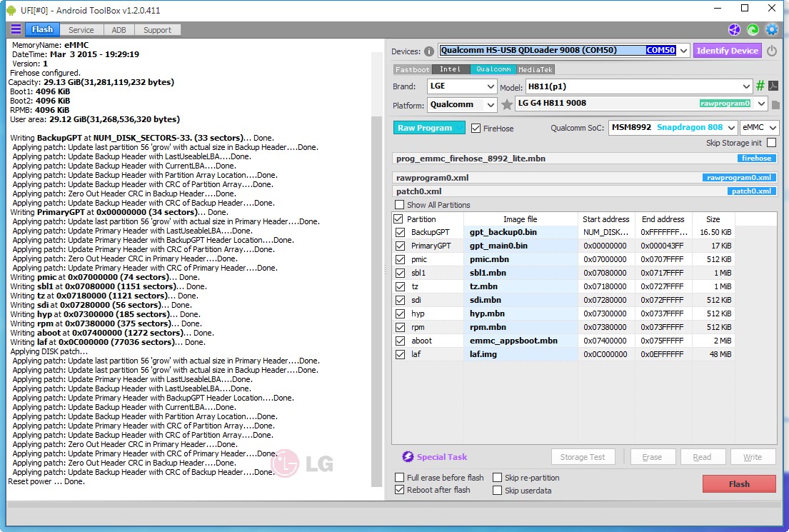This screenshot has height=532, width=789.
Task: Open the Brand dropdown showing LGE
Action: (462, 86)
